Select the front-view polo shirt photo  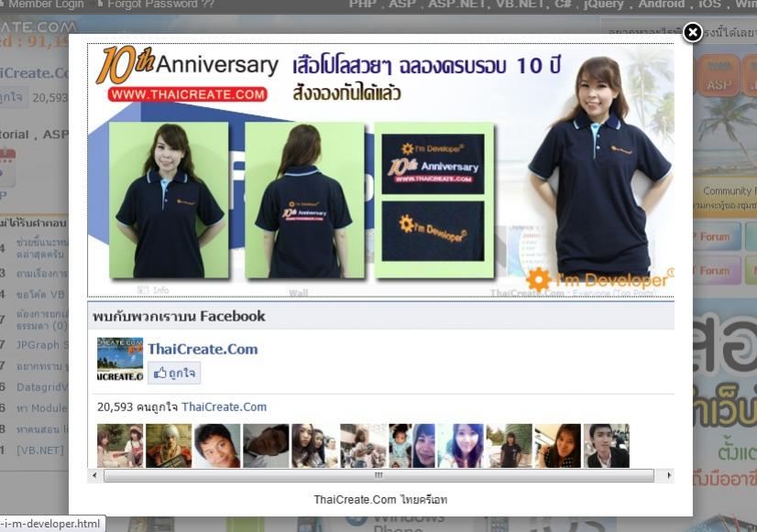169,200
